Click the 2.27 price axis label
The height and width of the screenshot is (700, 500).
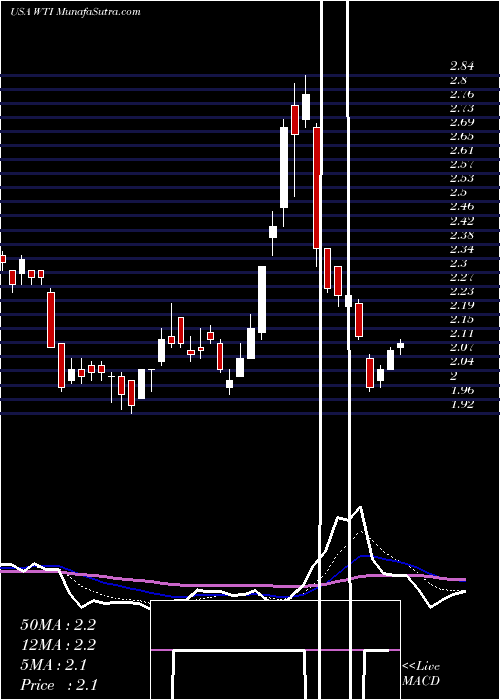[x=462, y=277]
